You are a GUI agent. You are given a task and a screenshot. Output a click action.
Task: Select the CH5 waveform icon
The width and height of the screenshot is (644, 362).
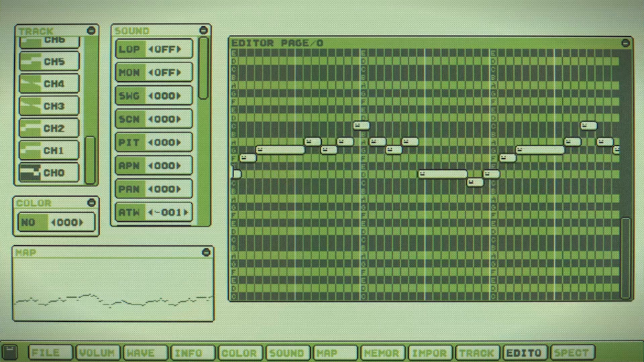tap(30, 62)
